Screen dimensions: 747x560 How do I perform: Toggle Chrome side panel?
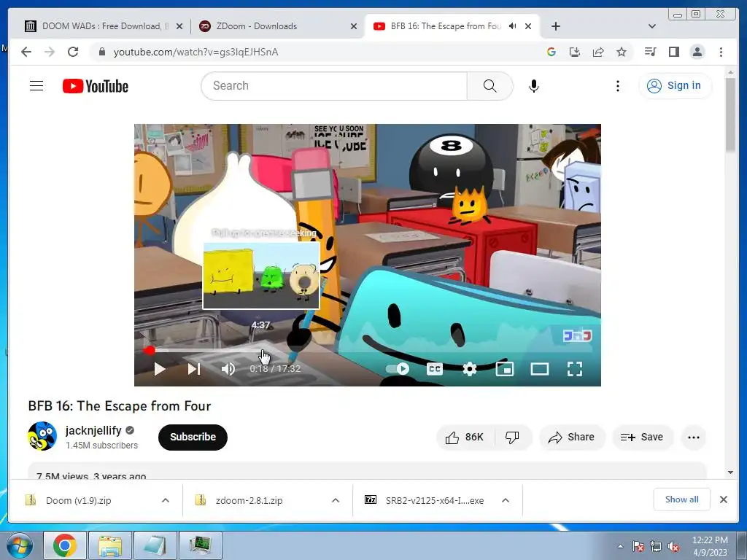(673, 52)
